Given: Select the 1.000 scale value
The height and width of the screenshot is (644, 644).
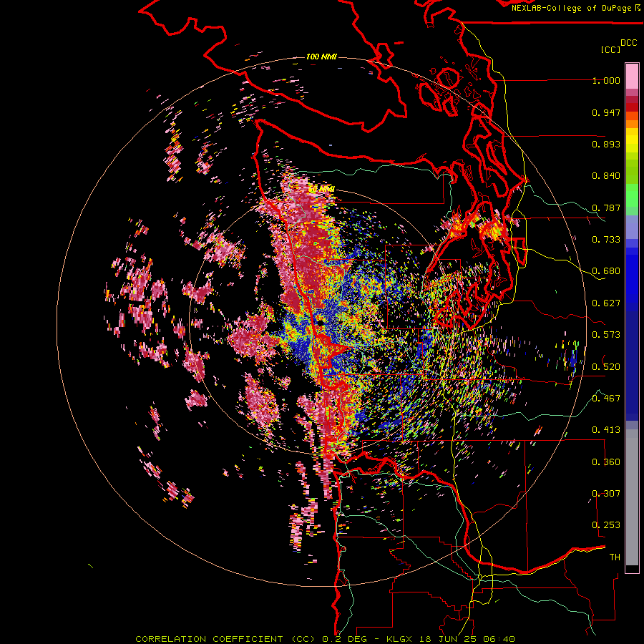Looking at the screenshot, I should (x=606, y=81).
